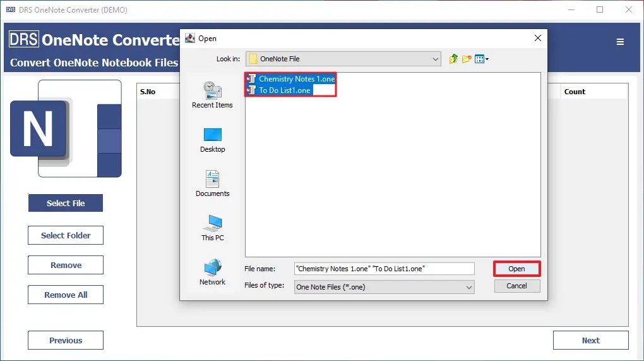Cancel the Open dialog
The height and width of the screenshot is (361, 644).
pos(516,286)
